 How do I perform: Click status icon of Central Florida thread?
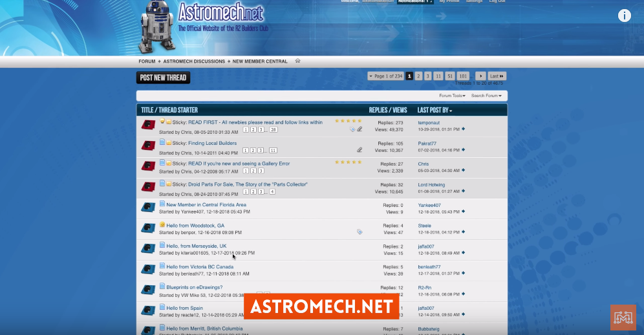148,208
